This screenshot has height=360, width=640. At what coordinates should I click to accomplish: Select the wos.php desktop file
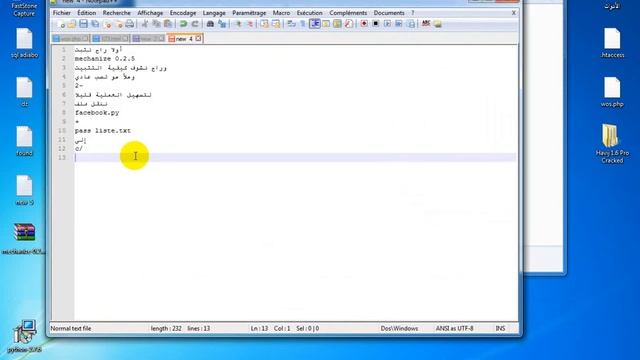pyautogui.click(x=612, y=92)
